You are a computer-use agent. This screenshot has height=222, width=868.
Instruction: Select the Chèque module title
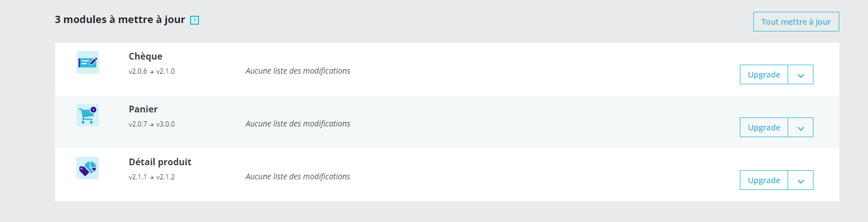pyautogui.click(x=146, y=56)
